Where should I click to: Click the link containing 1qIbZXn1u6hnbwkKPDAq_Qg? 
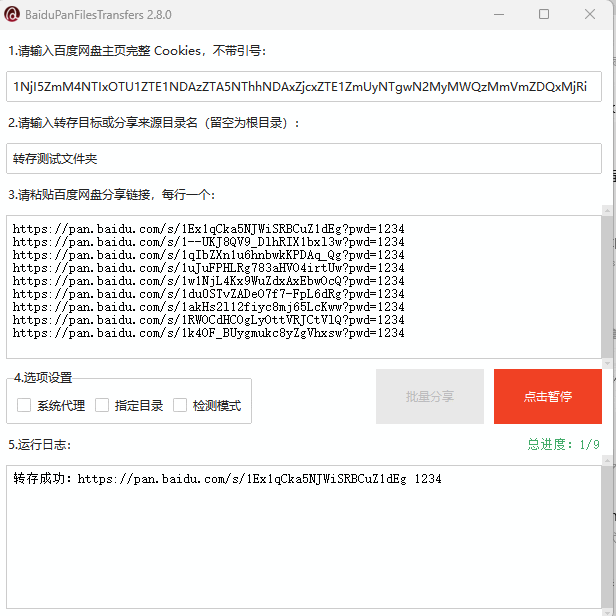(209, 255)
